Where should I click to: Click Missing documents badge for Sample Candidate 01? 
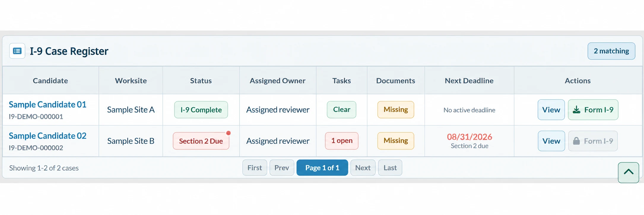click(396, 109)
